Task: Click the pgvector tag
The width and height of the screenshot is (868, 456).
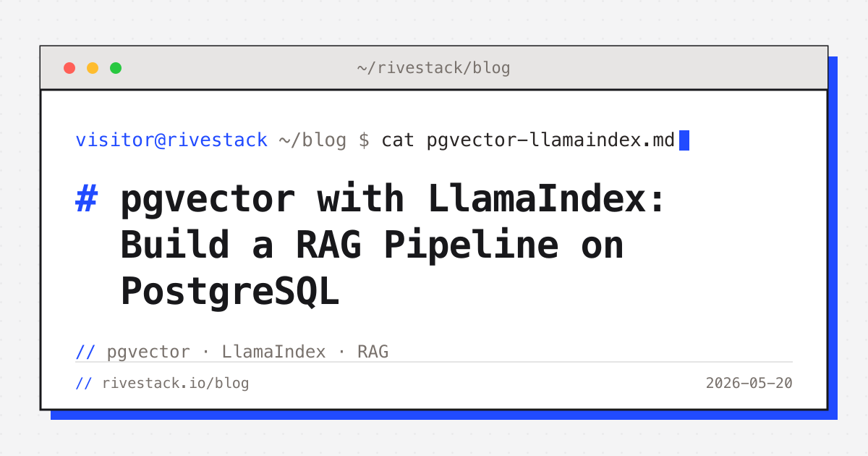Action: (148, 352)
